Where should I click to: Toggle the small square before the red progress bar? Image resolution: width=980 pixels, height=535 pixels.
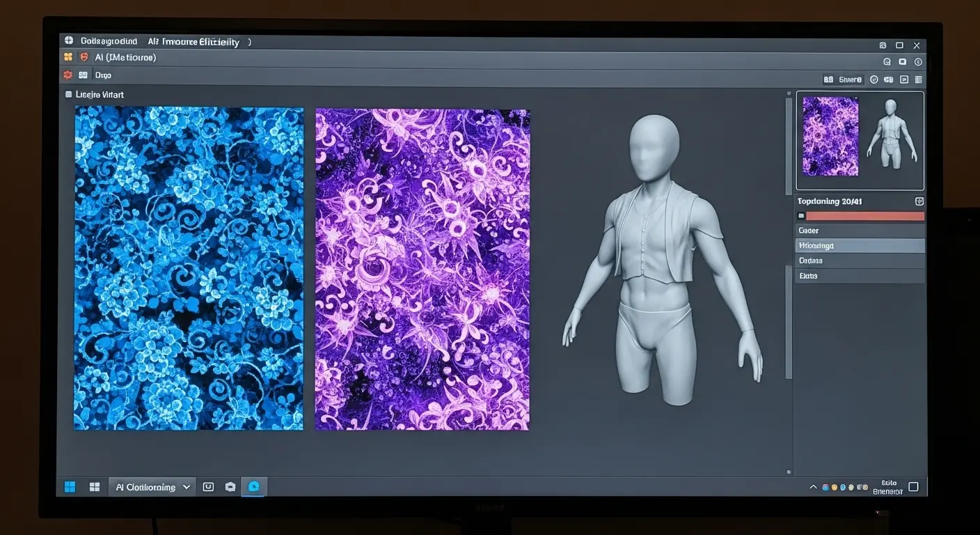(801, 215)
